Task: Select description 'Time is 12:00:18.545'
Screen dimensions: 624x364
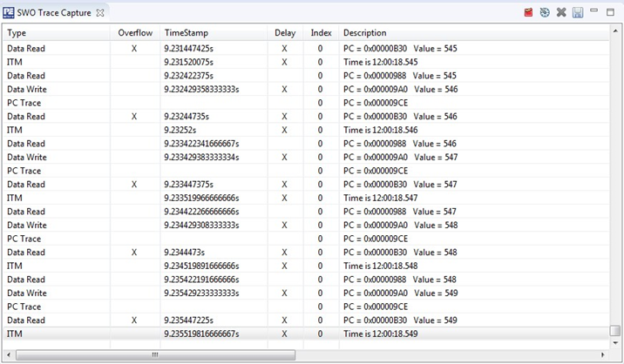Action: coord(381,62)
